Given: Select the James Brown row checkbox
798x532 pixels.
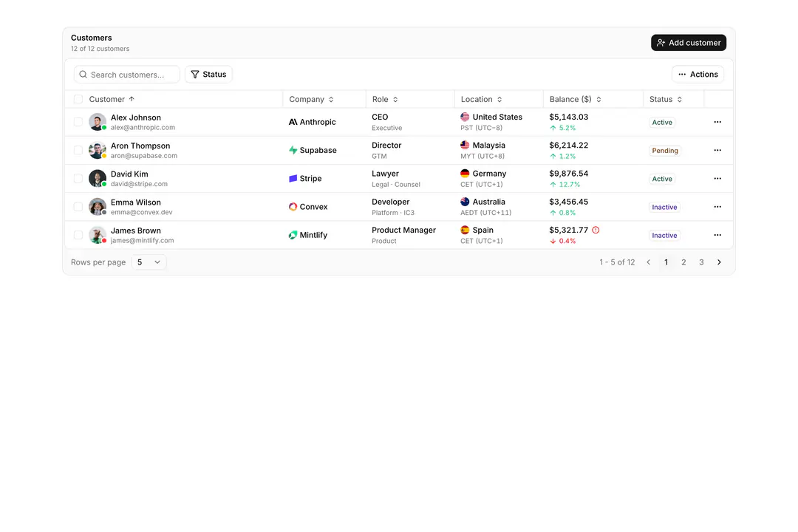Looking at the screenshot, I should (x=78, y=235).
